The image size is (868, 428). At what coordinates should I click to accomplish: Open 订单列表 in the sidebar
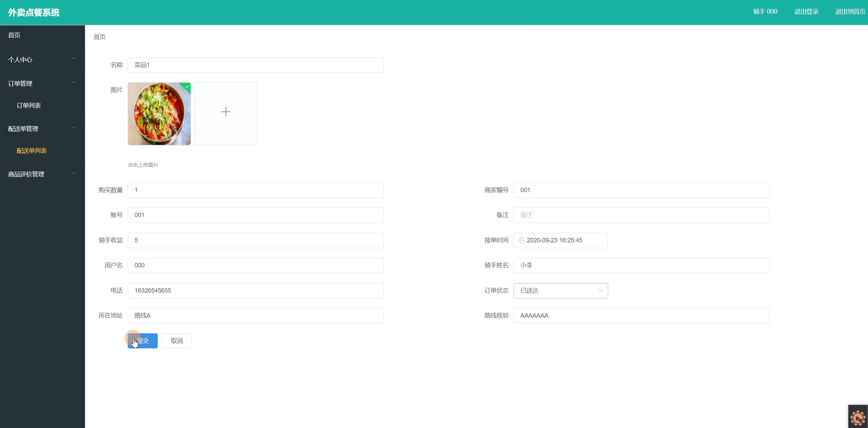(29, 105)
